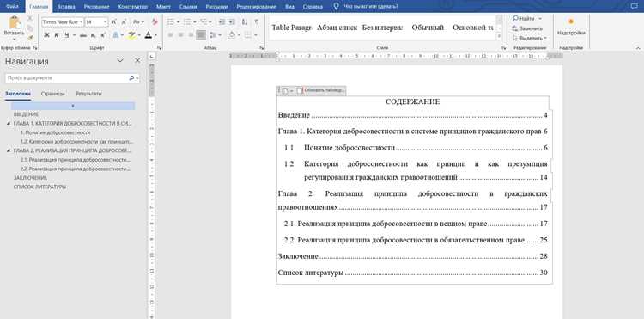The image size is (644, 319).
Task: Open the Выделить (Select) dropdown
Action: pyautogui.click(x=530, y=38)
